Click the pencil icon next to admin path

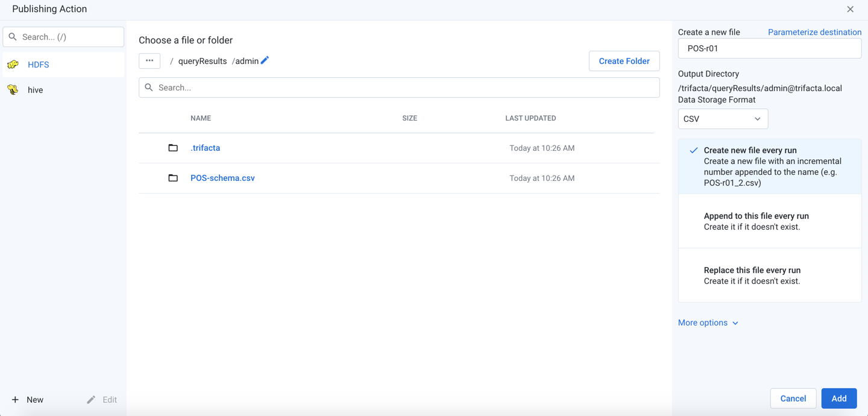(265, 60)
